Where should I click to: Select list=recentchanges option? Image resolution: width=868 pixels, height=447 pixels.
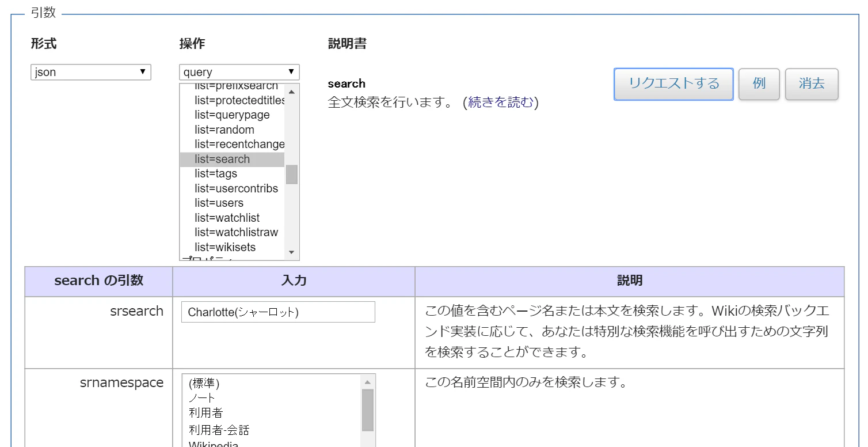pos(233,144)
